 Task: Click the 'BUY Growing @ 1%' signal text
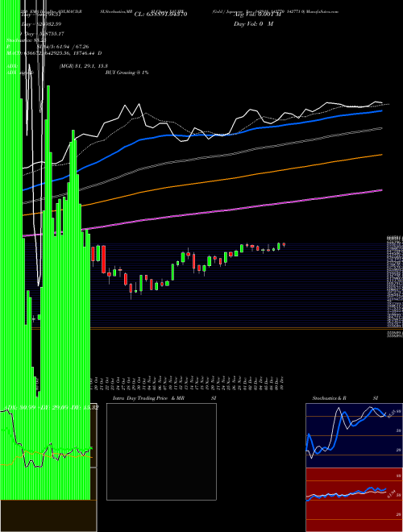coord(127,73)
